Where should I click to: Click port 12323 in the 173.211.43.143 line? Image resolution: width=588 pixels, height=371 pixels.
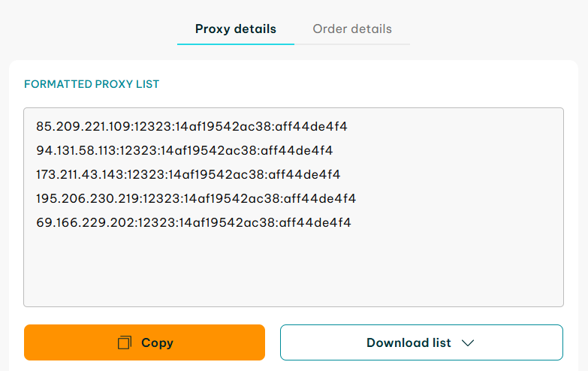point(146,174)
